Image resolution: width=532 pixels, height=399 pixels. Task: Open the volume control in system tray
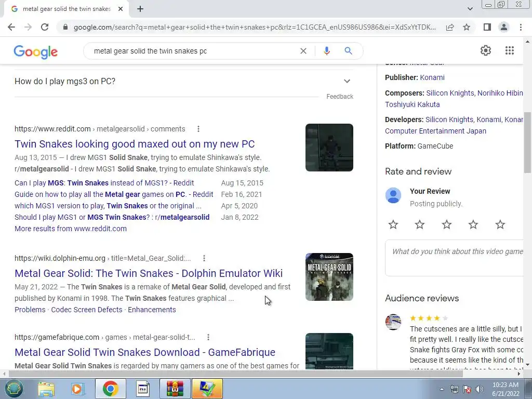point(479,389)
